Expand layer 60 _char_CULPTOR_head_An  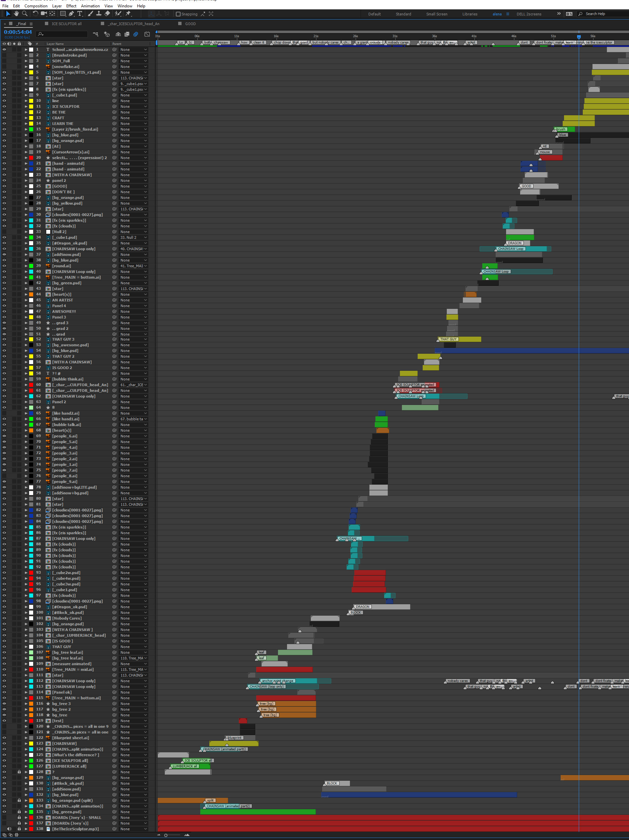pos(26,385)
